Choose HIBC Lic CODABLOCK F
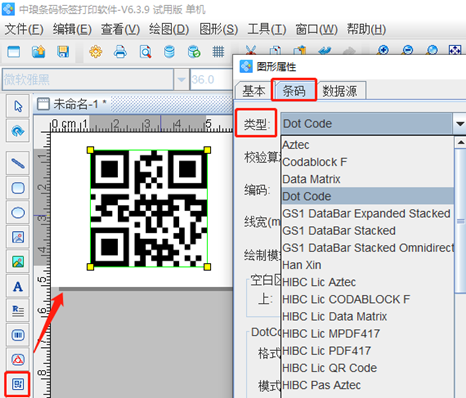Screen dimensions: 466x398 pyautogui.click(x=368, y=299)
